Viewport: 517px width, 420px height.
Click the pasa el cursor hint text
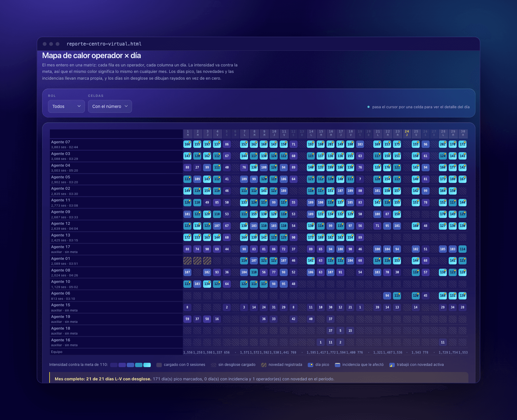[x=421, y=107]
